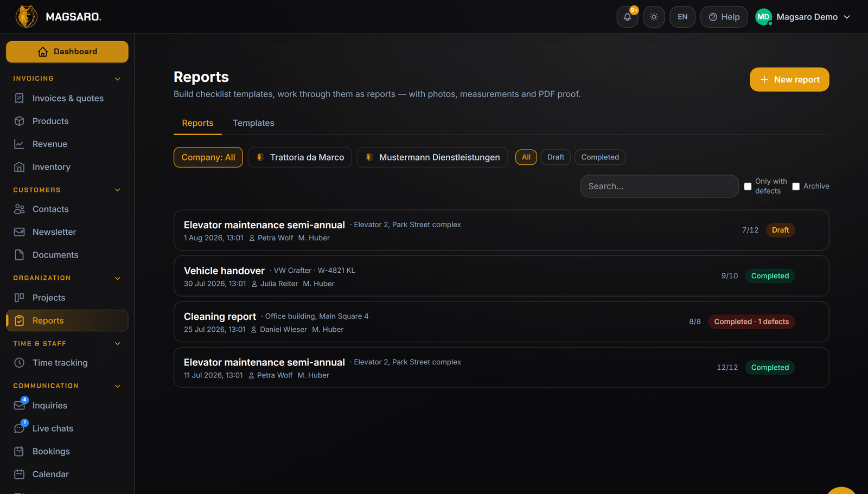Collapse the Time & Staff section

[x=118, y=344]
